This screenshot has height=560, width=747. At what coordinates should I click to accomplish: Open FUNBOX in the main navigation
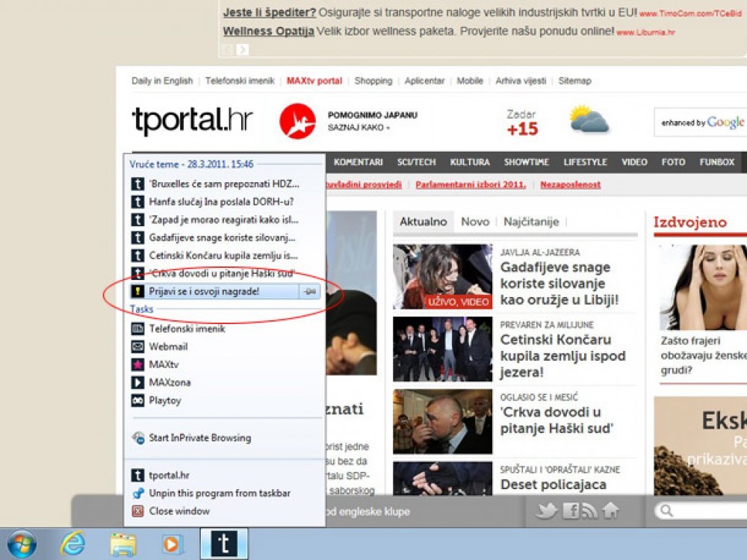point(717,162)
